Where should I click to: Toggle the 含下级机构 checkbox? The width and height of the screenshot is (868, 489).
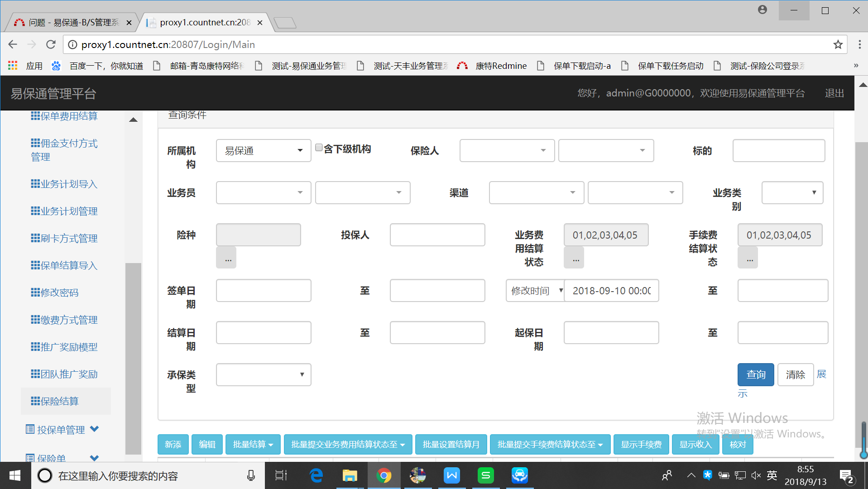click(x=319, y=148)
